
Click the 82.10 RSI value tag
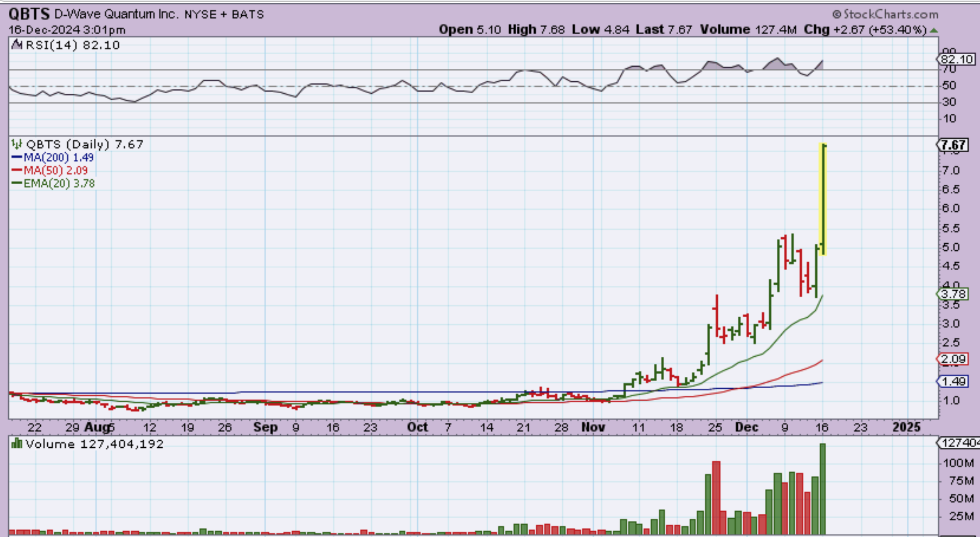click(x=956, y=59)
